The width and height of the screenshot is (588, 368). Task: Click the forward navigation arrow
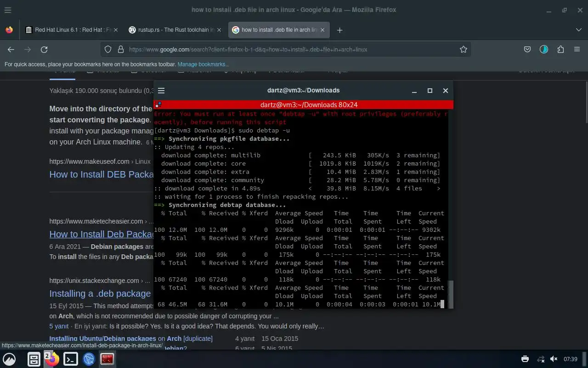[x=28, y=49]
